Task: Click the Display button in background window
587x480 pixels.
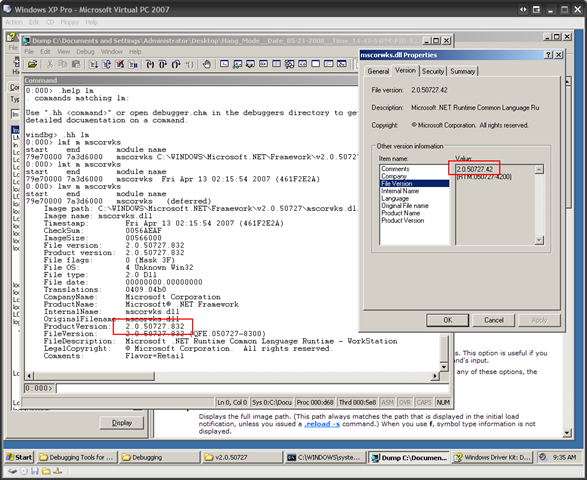Action: (x=122, y=423)
